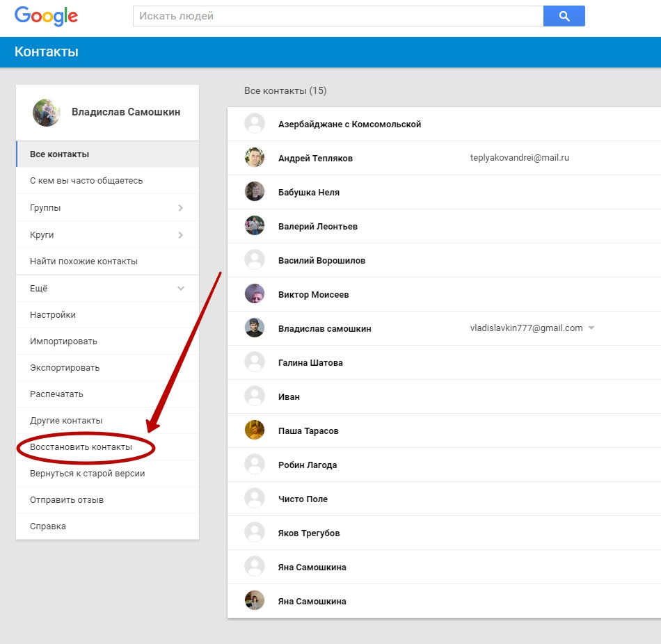Open Круги menu item

click(x=107, y=235)
